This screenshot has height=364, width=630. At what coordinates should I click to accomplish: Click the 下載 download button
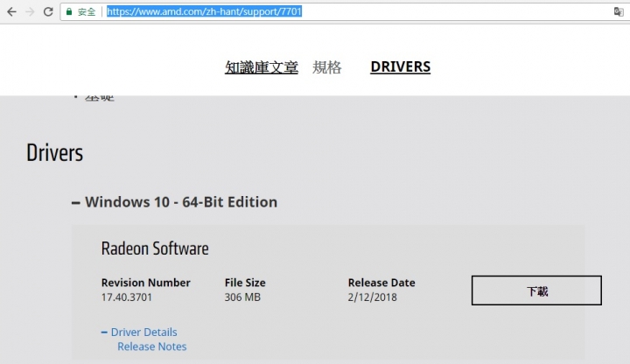[536, 290]
